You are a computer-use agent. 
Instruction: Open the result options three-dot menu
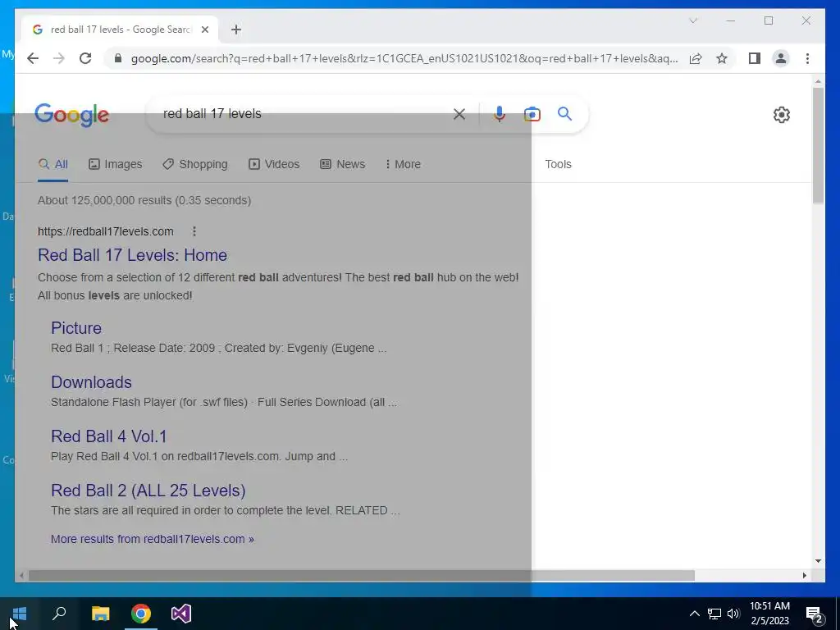pos(194,231)
